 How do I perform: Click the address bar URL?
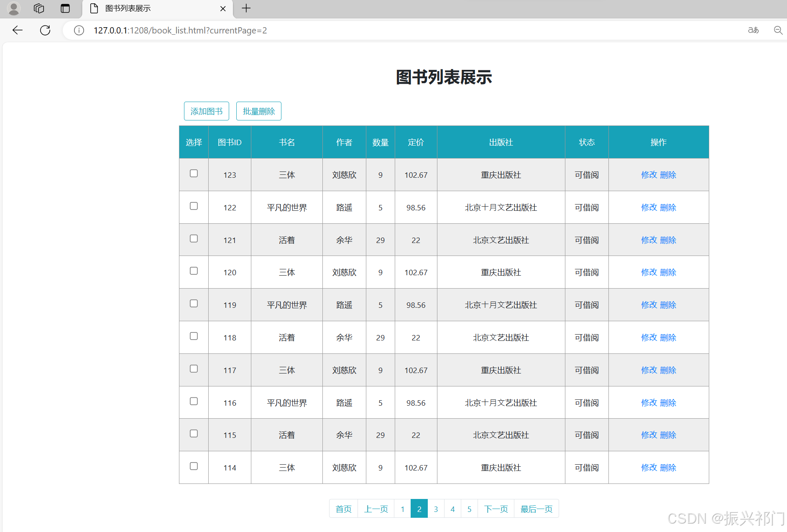point(180,31)
